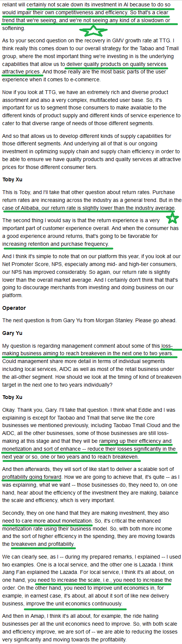Click underlined "ramping up their efficiency and"

tap(136, 441)
